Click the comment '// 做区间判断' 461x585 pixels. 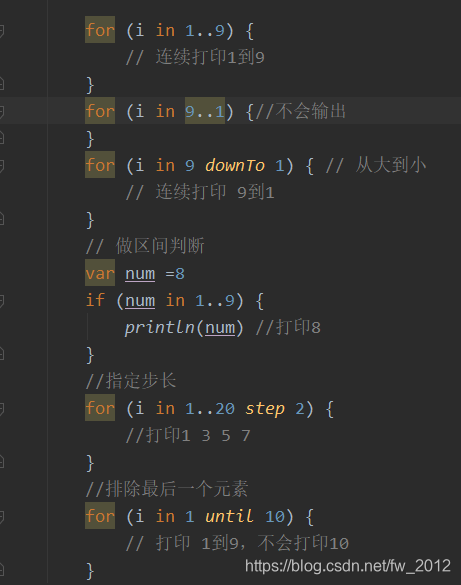[145, 246]
